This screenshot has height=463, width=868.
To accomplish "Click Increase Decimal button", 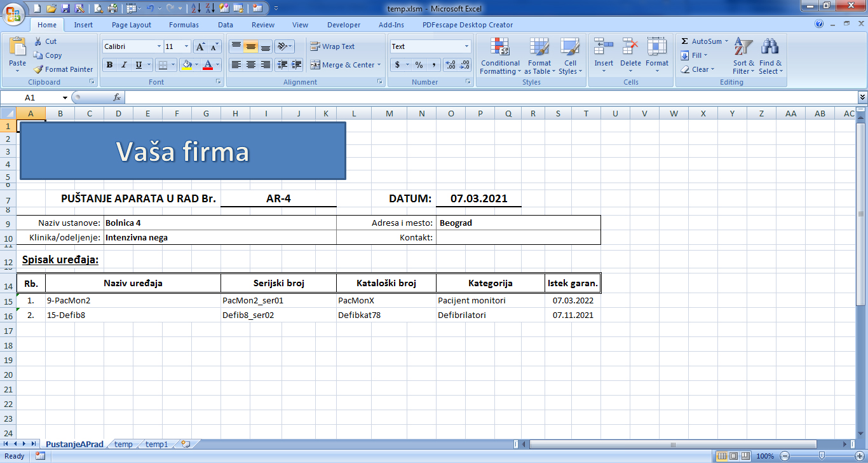I will click(451, 65).
